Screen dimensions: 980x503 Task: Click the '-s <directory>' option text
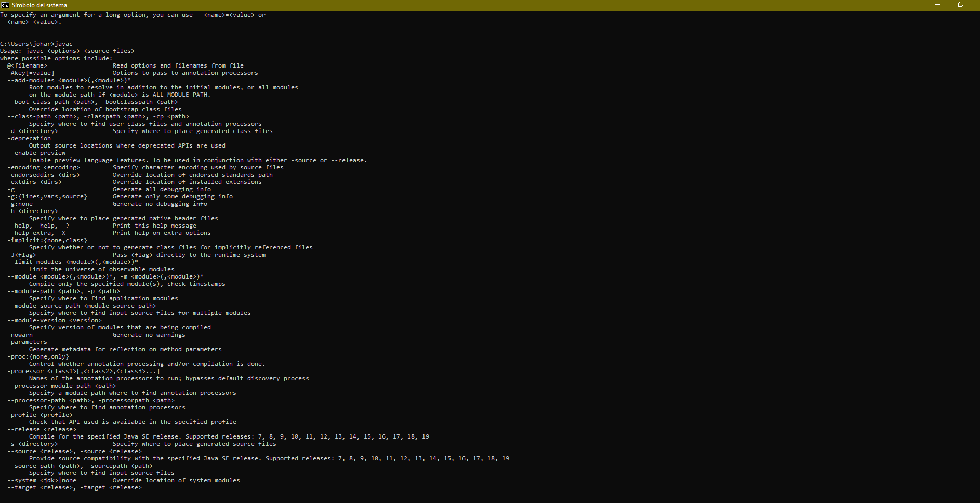point(33,444)
